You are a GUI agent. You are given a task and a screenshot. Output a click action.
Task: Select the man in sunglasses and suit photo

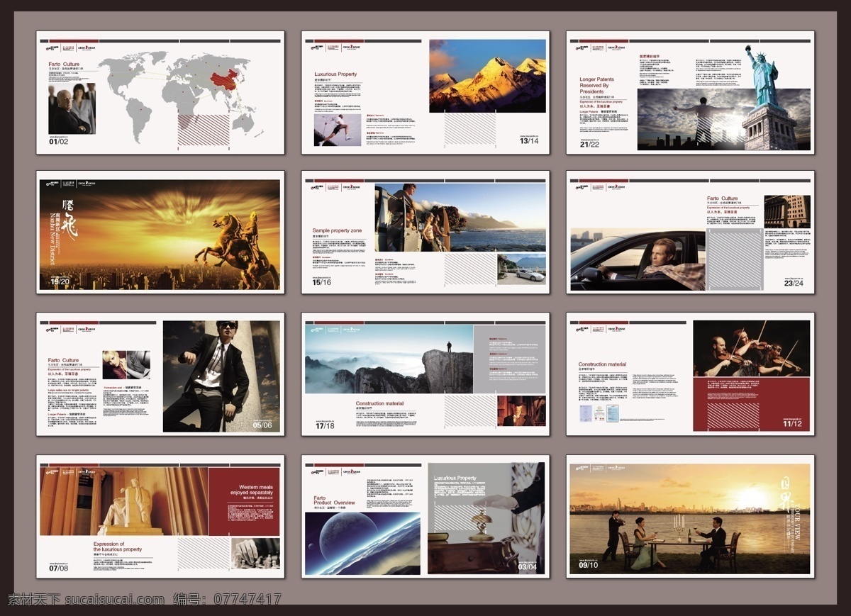click(x=221, y=376)
